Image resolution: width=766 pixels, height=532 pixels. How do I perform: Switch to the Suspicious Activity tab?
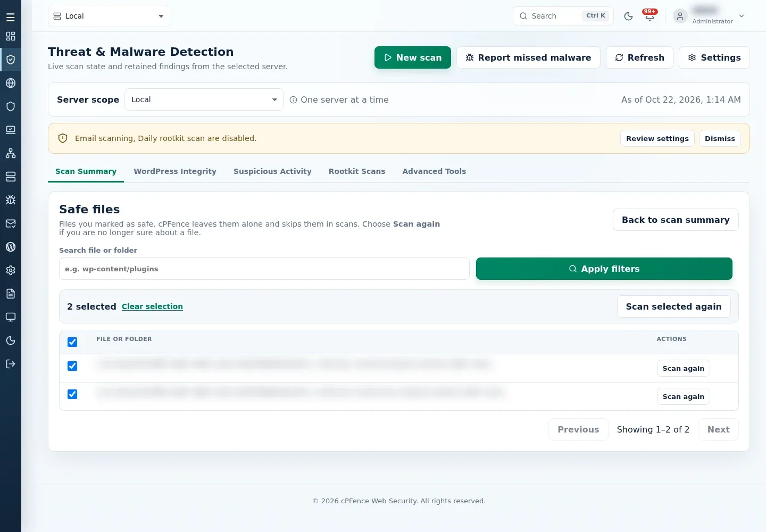click(272, 171)
